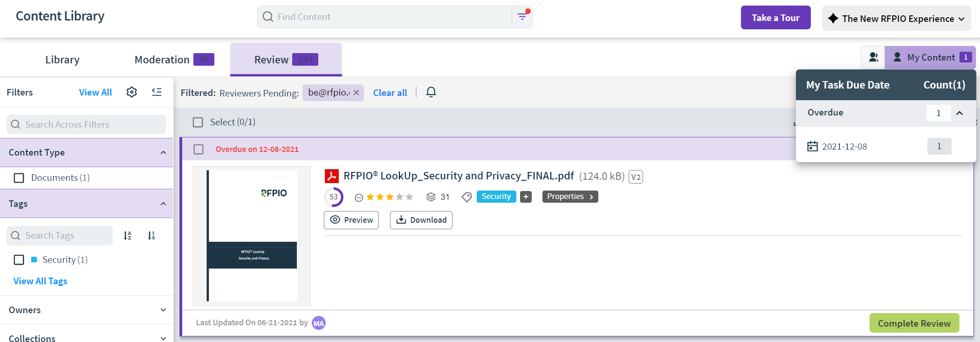This screenshot has width=980, height=342.
Task: Click the Moderation count badge 39
Action: (204, 60)
